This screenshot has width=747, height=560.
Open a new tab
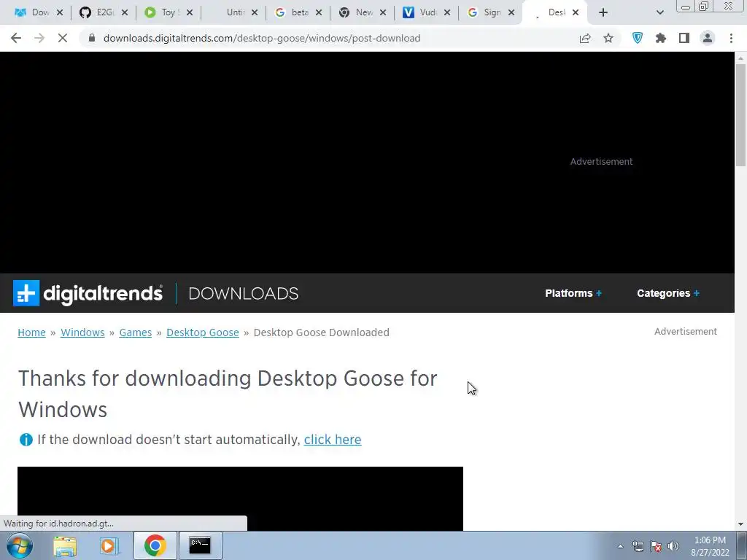coord(603,12)
